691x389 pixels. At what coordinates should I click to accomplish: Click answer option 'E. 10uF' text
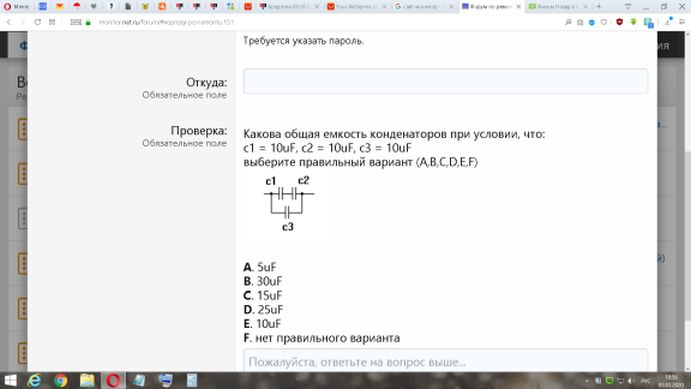(262, 324)
